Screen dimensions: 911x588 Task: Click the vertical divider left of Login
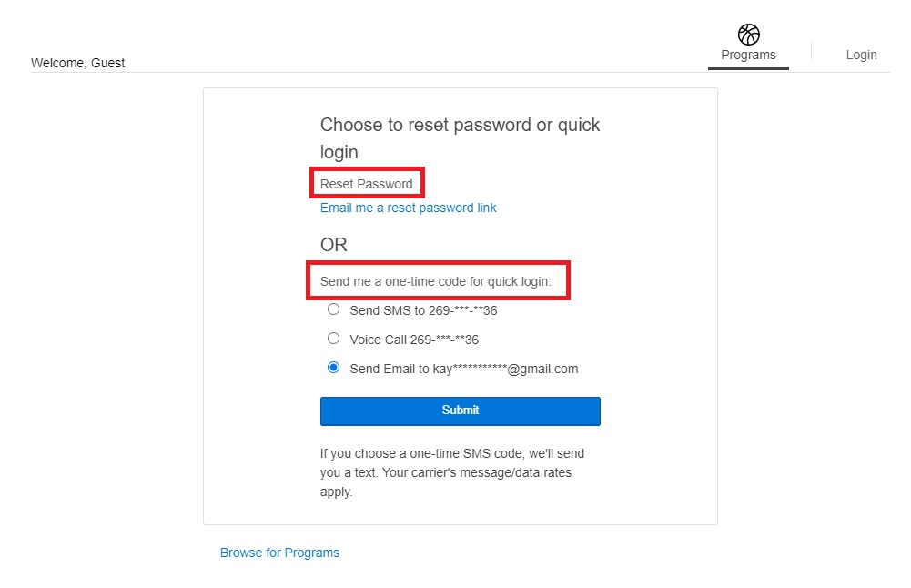coord(811,50)
